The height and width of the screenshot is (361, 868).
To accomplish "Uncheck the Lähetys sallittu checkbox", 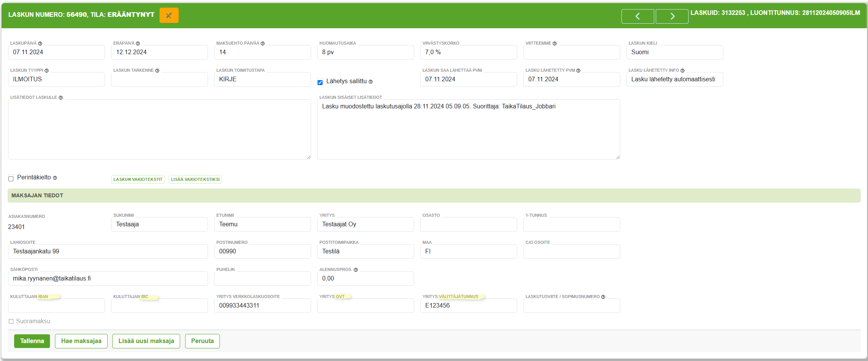I will (x=320, y=82).
